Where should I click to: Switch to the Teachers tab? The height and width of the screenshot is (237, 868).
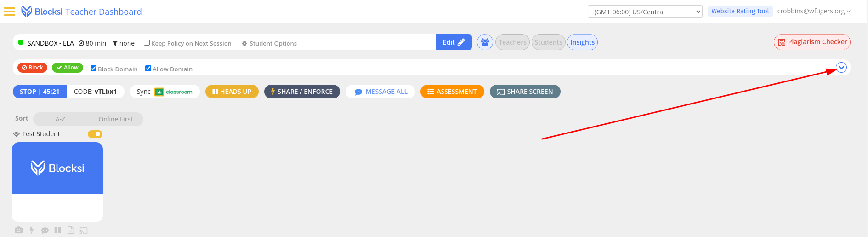tap(512, 42)
